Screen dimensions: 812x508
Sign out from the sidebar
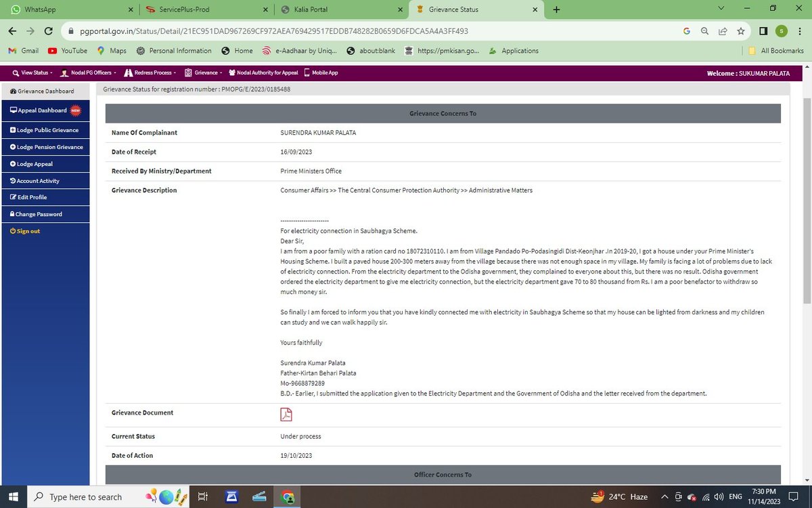25,231
